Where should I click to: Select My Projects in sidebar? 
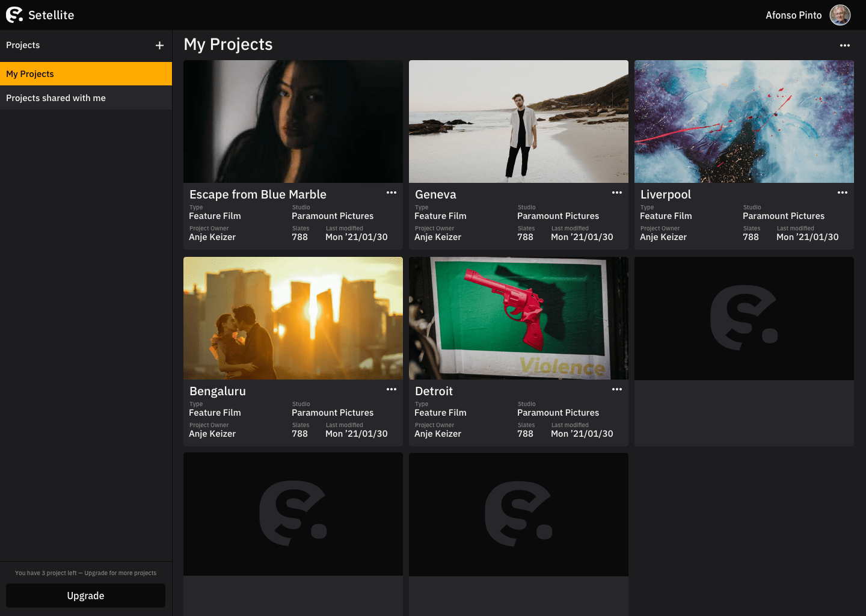coord(86,74)
